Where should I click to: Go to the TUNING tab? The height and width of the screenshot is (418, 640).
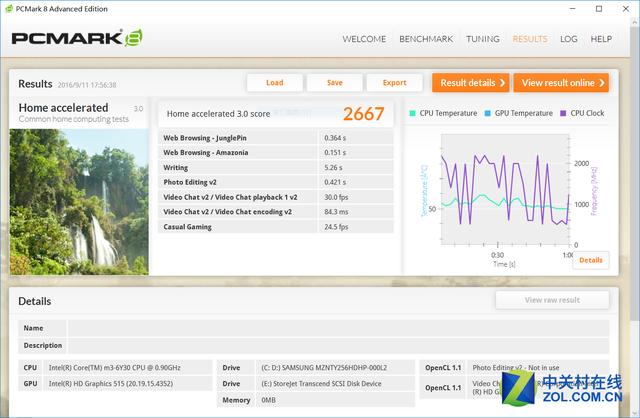(482, 39)
